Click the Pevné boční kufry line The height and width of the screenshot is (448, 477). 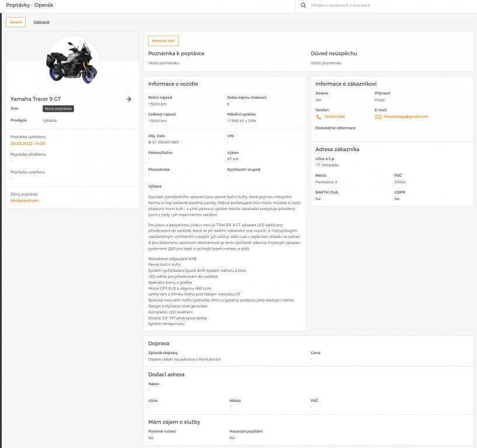click(x=164, y=264)
